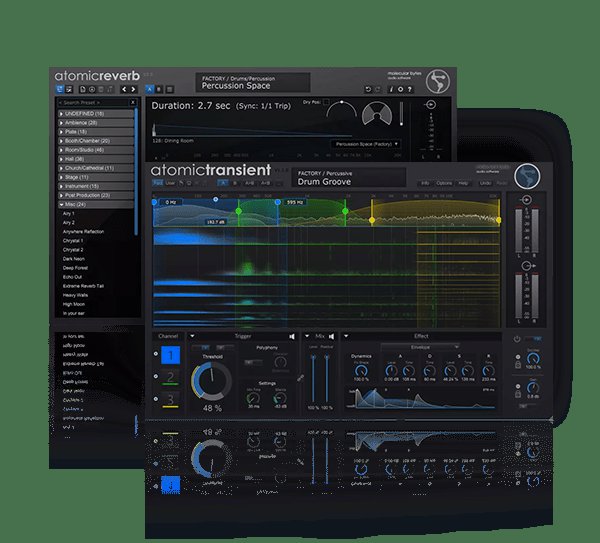This screenshot has height=543, width=600.
Task: Collapse the Misc (24) preset category
Action: [x=96, y=204]
